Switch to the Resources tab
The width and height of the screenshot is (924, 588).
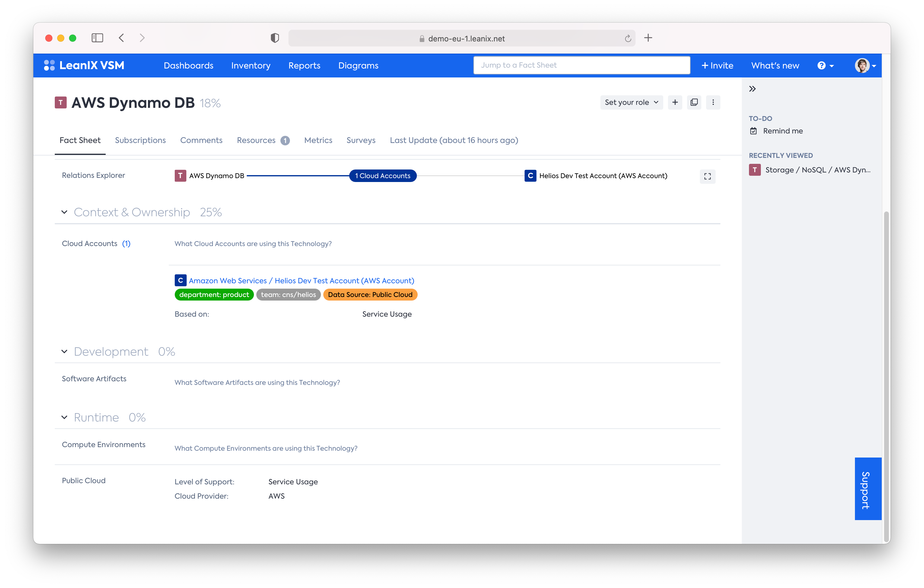[263, 140]
